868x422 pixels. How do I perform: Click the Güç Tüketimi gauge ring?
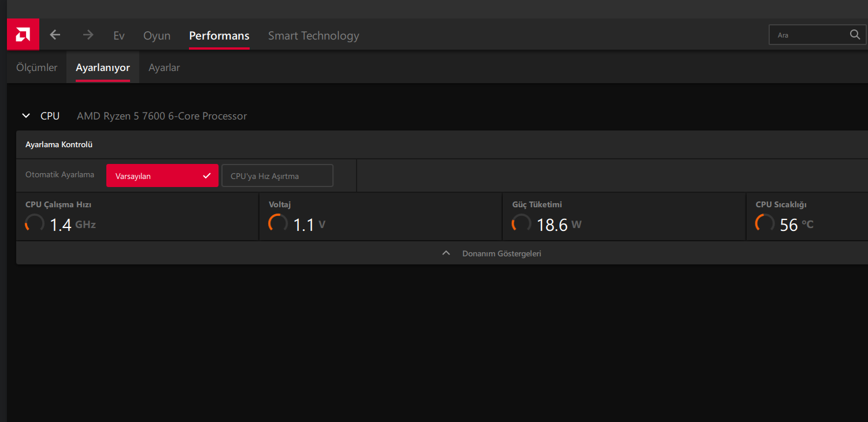[521, 224]
